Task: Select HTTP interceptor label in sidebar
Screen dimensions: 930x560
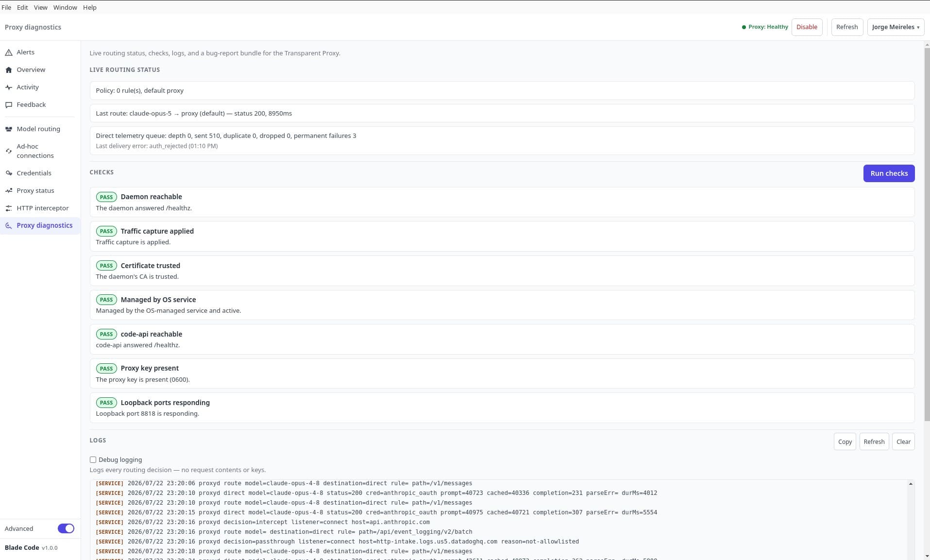Action: click(43, 208)
